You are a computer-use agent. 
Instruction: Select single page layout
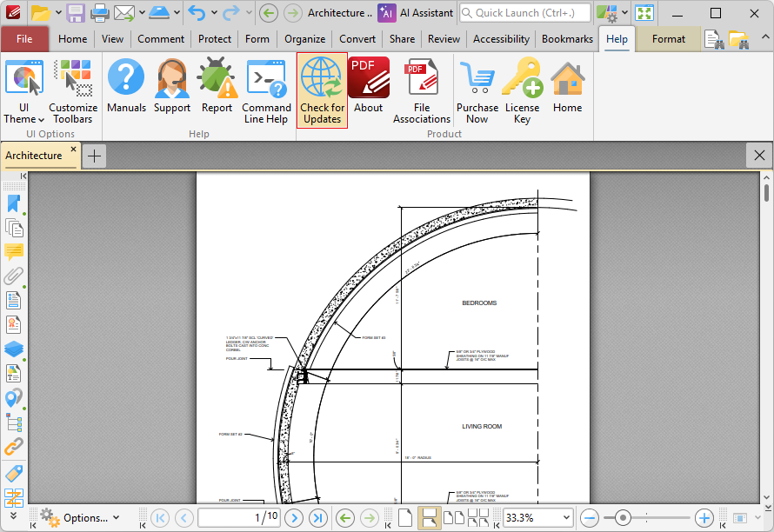coord(405,518)
